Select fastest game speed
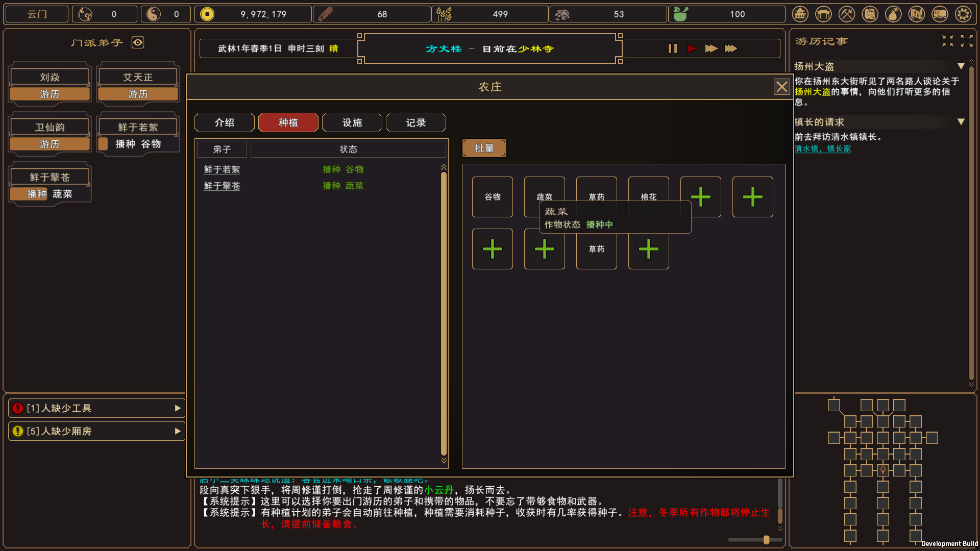The width and height of the screenshot is (980, 551). tap(731, 48)
